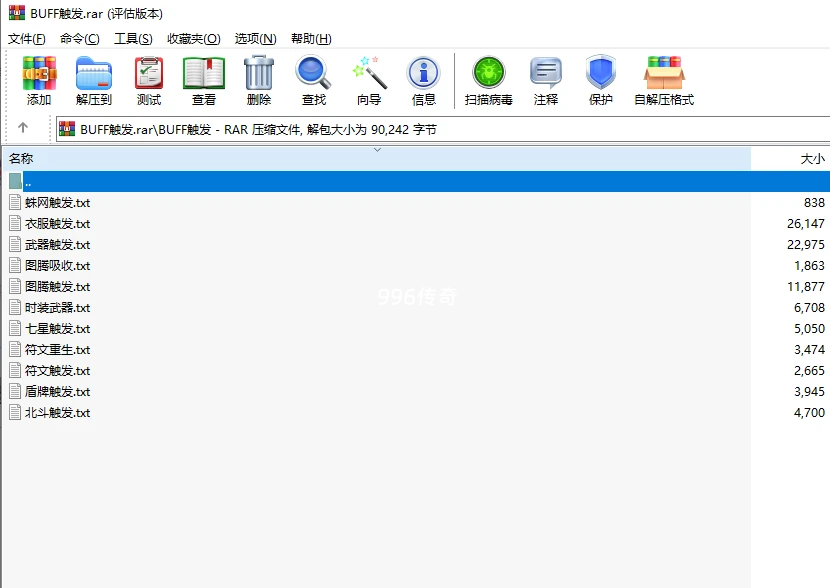The image size is (830, 588).
Task: Select the file icon of 图腾触发.txt
Action: click(x=15, y=286)
